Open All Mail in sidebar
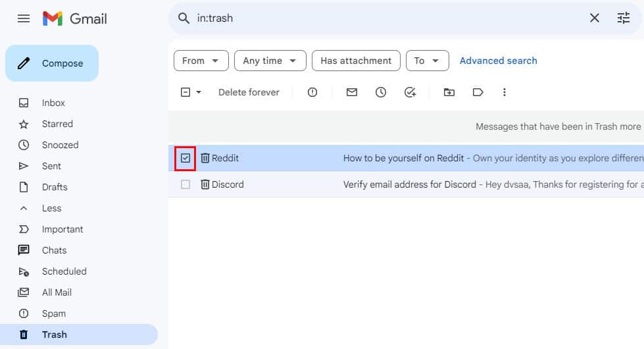 point(57,292)
